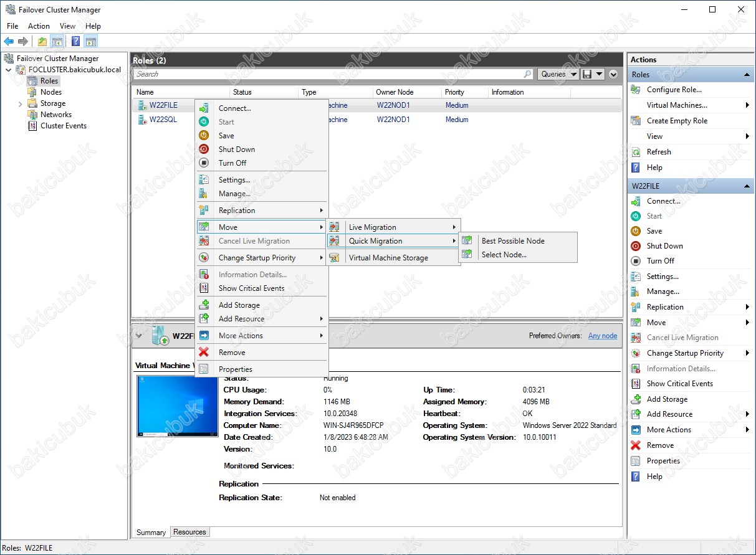Click the Back arrow toolbar icon
The image size is (756, 555).
point(9,42)
